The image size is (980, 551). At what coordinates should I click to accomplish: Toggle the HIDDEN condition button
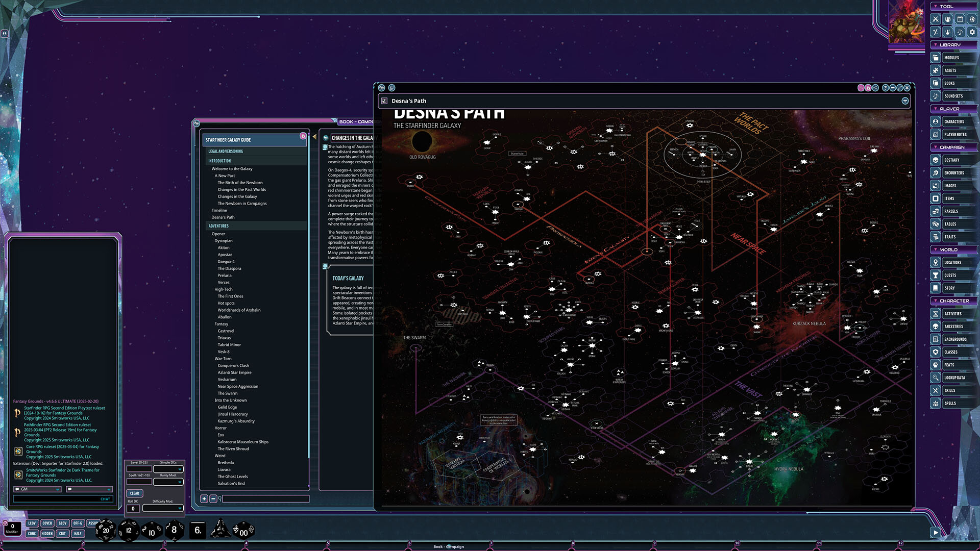point(47,533)
